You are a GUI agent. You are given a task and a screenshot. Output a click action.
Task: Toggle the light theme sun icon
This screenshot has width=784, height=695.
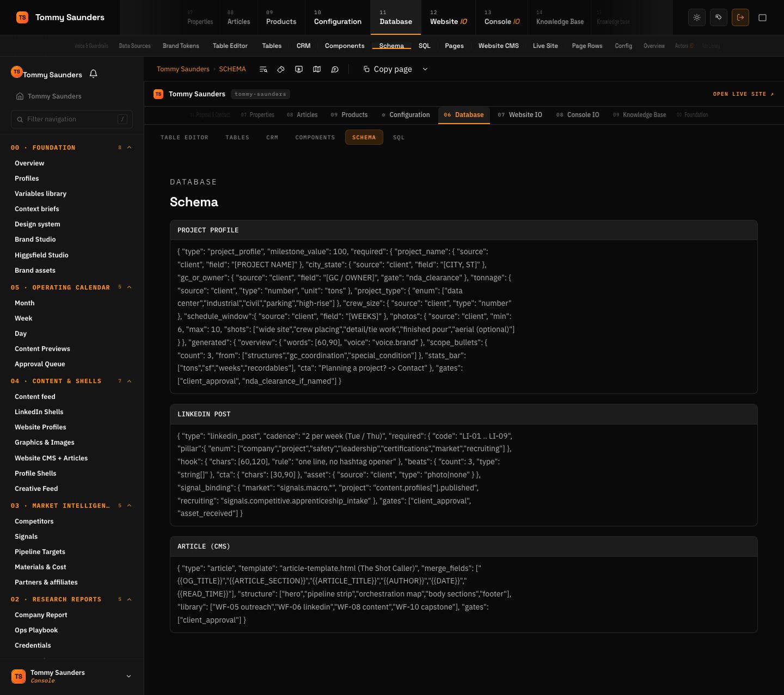coord(697,17)
